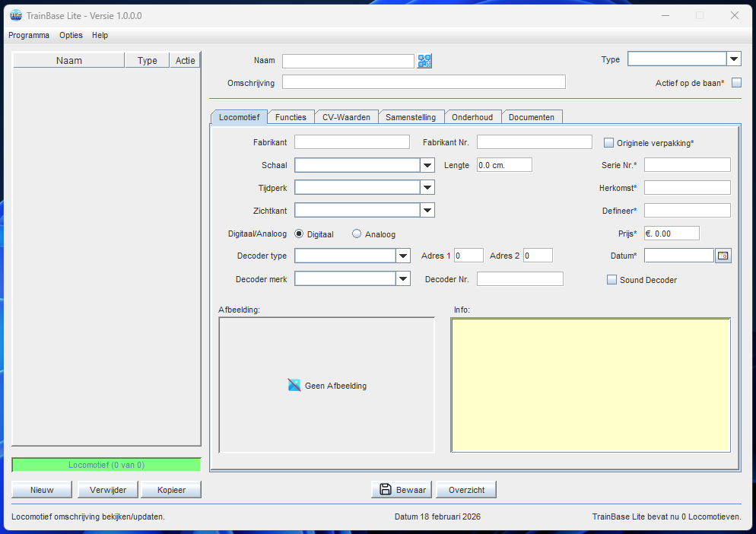The image size is (756, 534).
Task: Open the Schaal dropdown
Action: pos(427,165)
